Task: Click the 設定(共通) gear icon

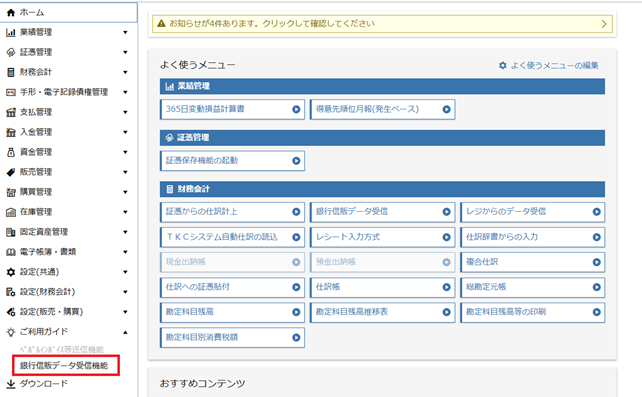Action: click(x=11, y=272)
